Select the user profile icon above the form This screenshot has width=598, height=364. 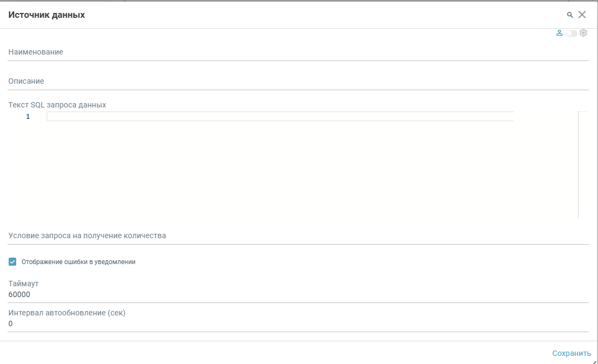560,32
